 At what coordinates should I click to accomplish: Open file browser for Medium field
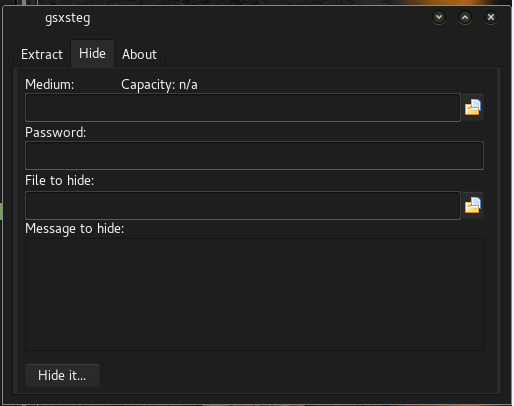coord(473,107)
